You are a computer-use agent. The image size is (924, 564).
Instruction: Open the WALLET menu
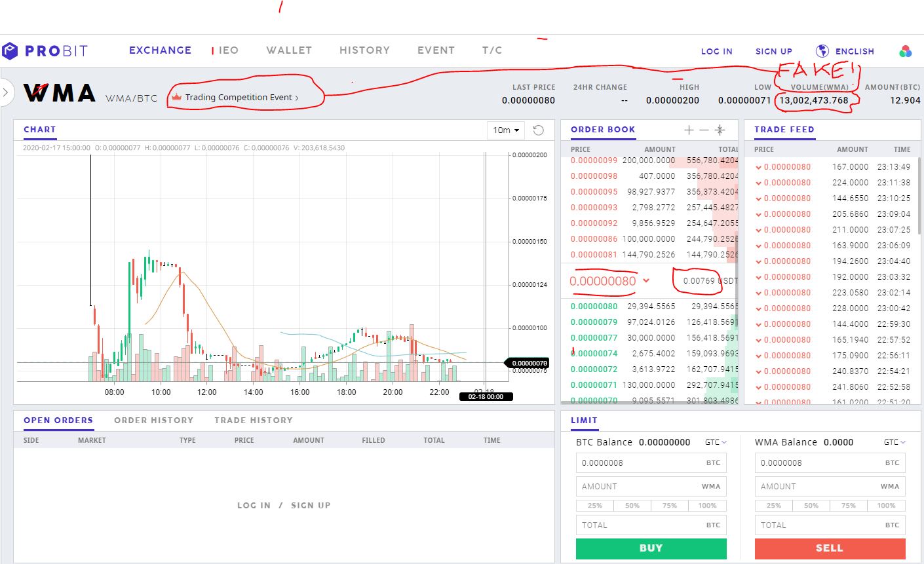coord(289,50)
